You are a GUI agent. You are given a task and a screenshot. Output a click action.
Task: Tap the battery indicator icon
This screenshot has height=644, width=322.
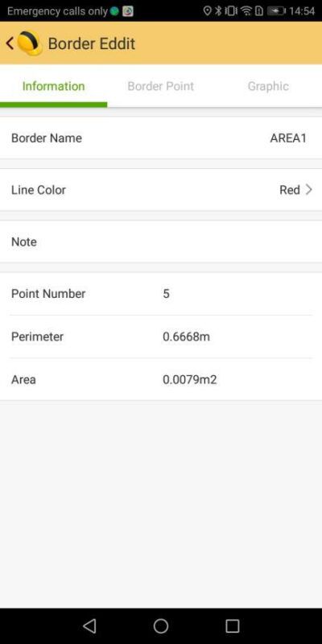[x=276, y=11]
